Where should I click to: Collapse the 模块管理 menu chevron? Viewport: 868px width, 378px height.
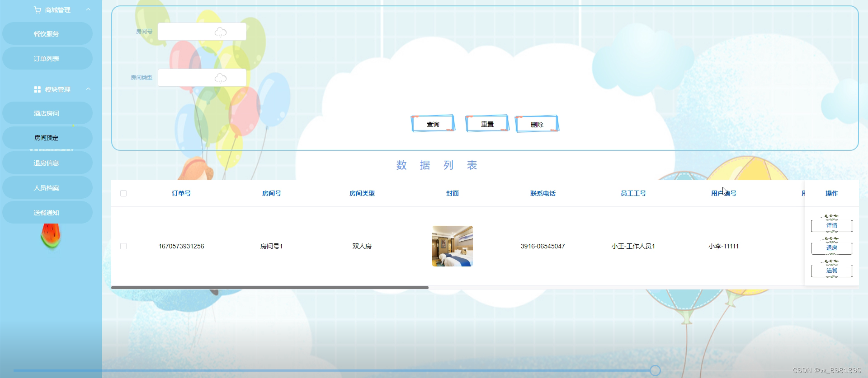point(88,89)
